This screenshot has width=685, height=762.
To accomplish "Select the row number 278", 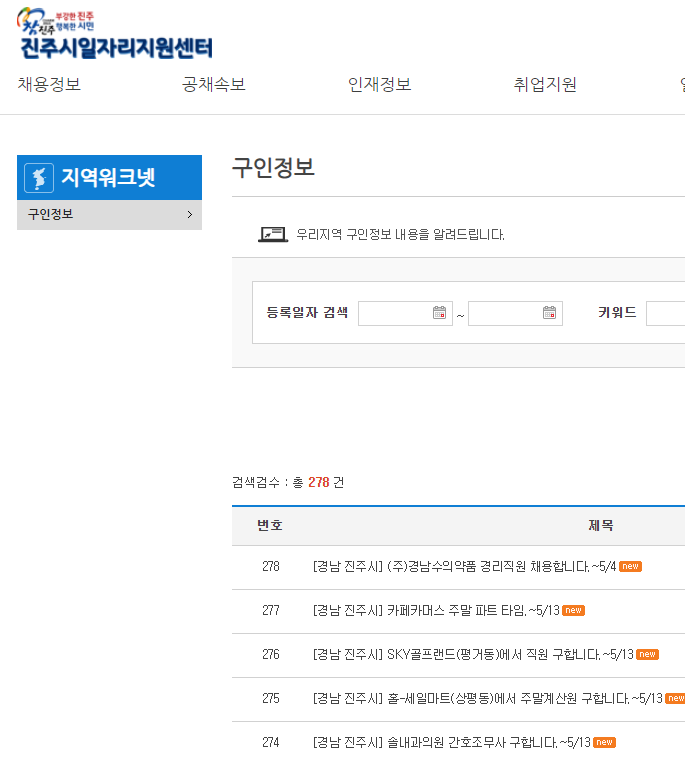I will pos(271,567).
